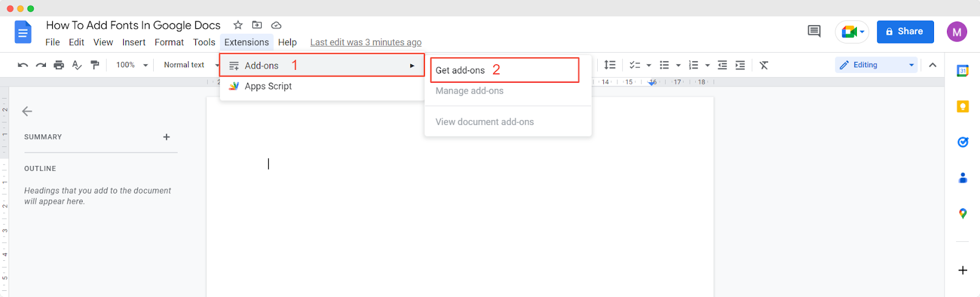The height and width of the screenshot is (297, 980).
Task: Select the Add-ons submenu item
Action: (322, 66)
